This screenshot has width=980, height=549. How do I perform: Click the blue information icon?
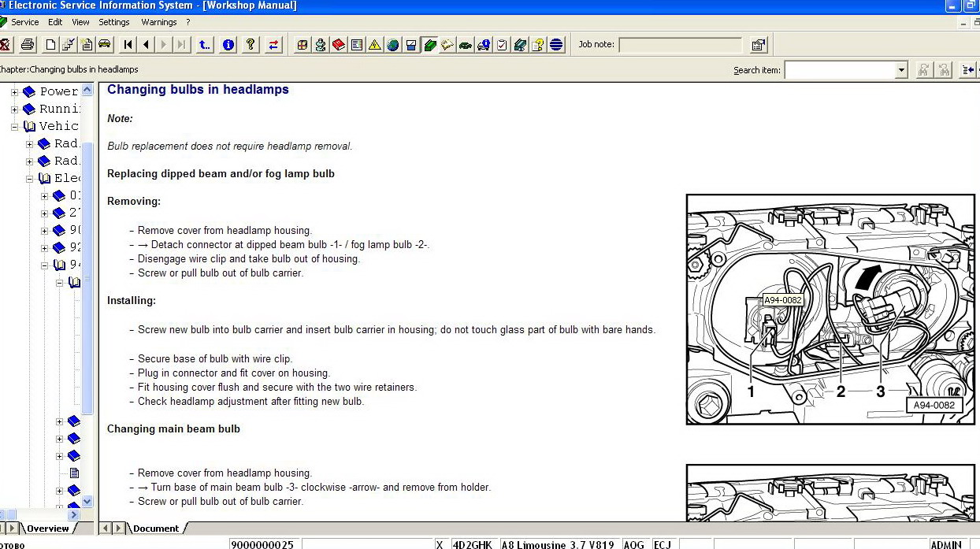click(x=228, y=45)
